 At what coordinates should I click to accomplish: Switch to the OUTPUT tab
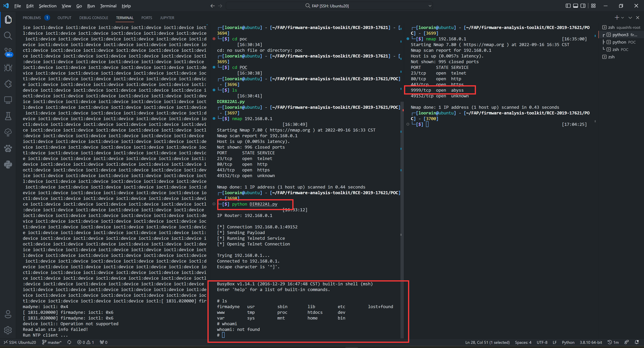[65, 18]
